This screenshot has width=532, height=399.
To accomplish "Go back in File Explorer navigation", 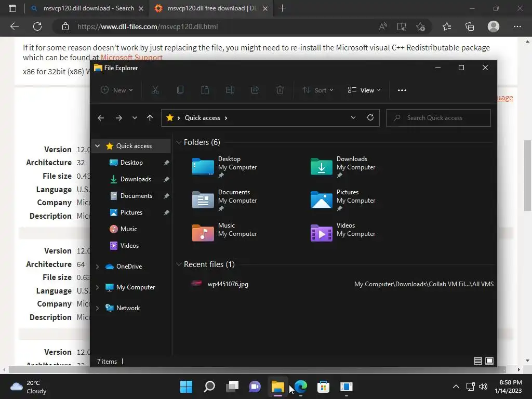I will click(101, 118).
